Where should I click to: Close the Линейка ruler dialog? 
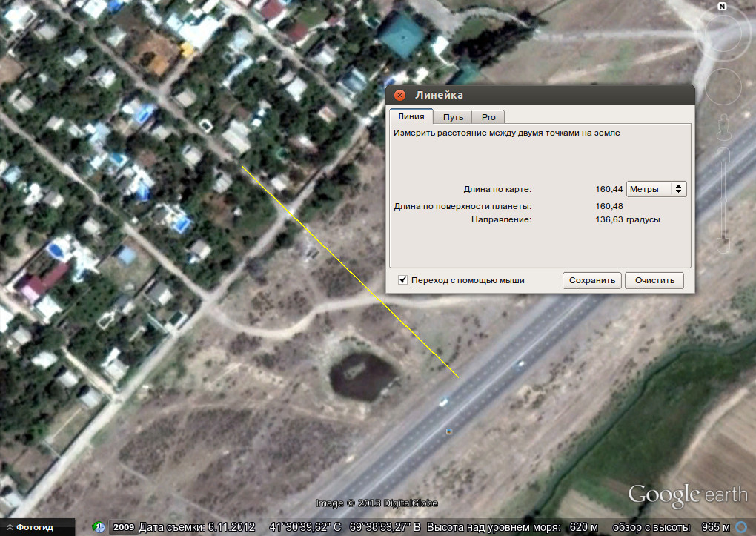pyautogui.click(x=400, y=95)
